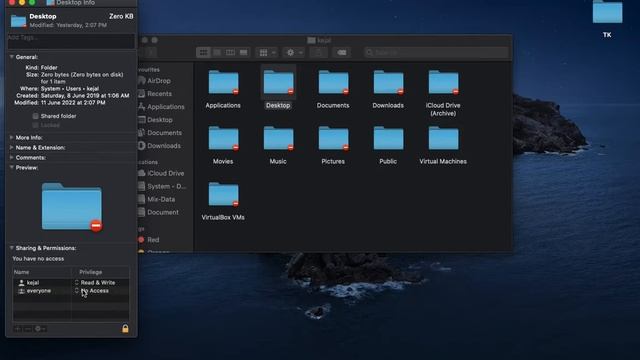Click the add user plus button in Info window
Image resolution: width=640 pixels, height=360 pixels.
tap(18, 329)
